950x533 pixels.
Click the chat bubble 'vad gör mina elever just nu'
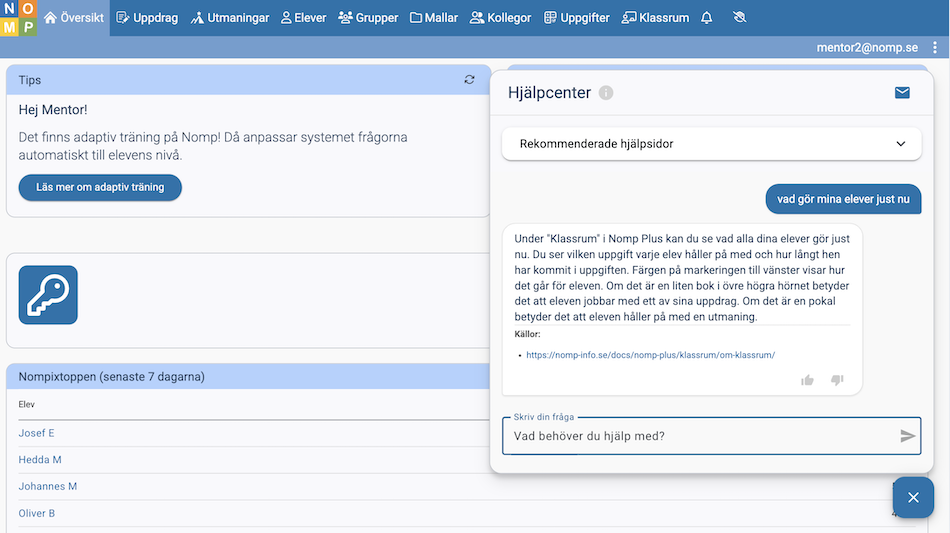coord(843,199)
